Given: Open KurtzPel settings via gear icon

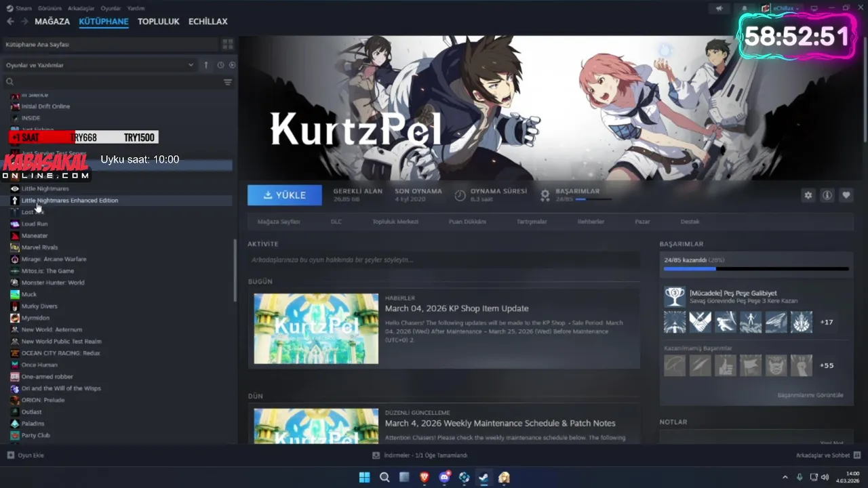Looking at the screenshot, I should 808,195.
